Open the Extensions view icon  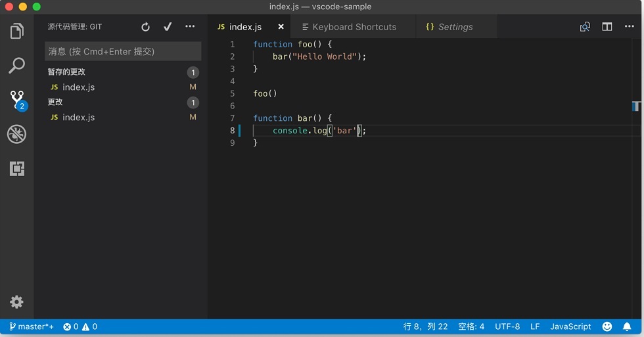pyautogui.click(x=17, y=168)
